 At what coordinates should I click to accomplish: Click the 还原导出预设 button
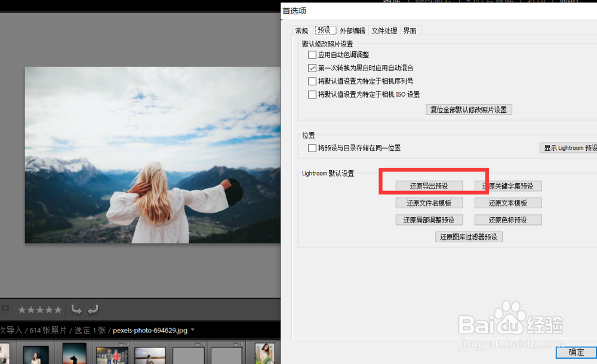(429, 186)
